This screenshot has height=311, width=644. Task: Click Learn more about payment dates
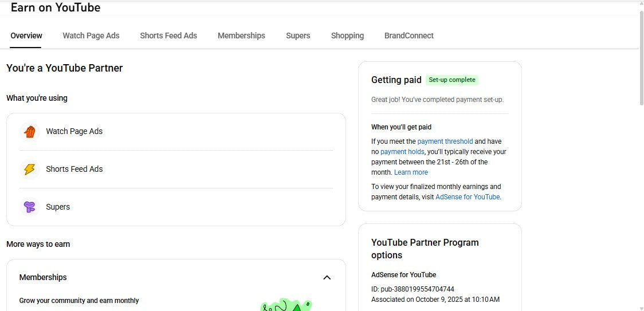(x=411, y=172)
